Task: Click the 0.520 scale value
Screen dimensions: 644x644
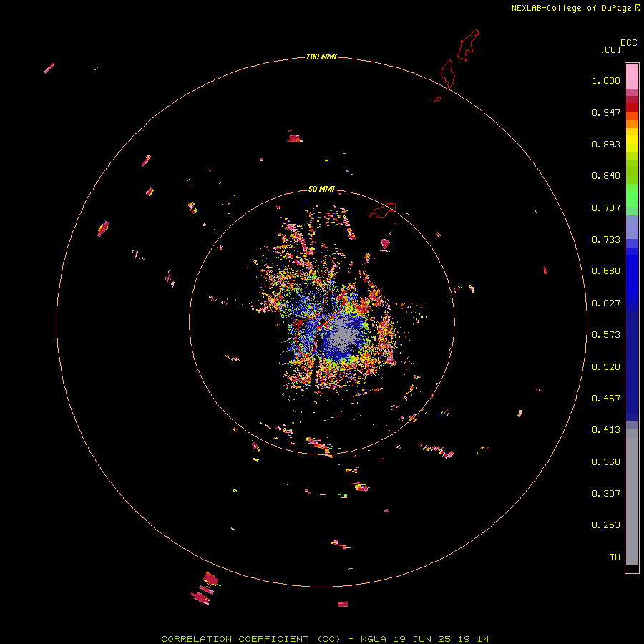Action: pyautogui.click(x=606, y=367)
